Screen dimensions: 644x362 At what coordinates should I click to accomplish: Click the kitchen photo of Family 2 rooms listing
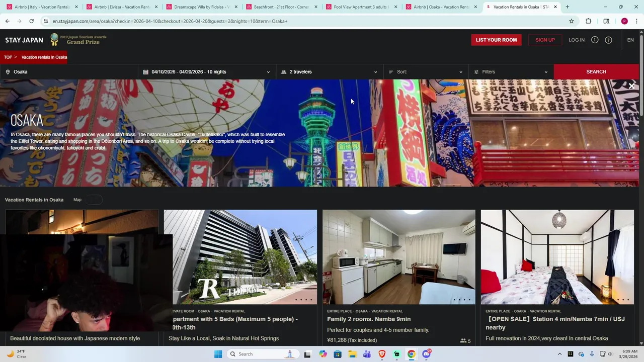point(398,257)
